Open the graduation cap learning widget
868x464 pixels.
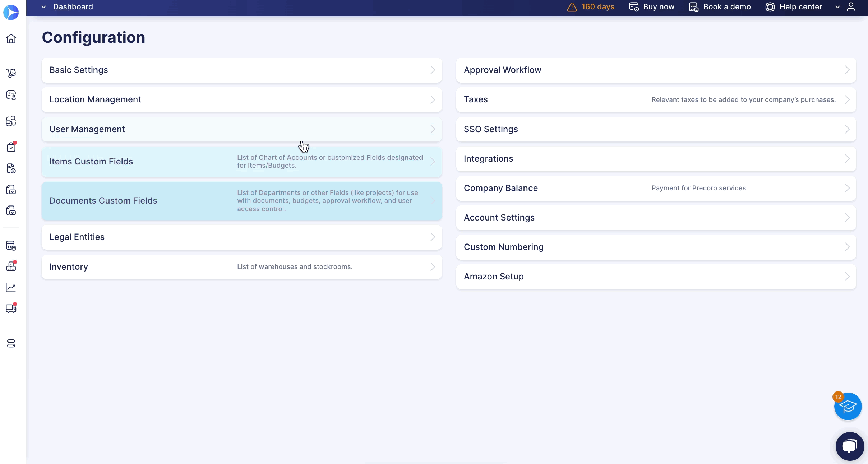tap(848, 406)
